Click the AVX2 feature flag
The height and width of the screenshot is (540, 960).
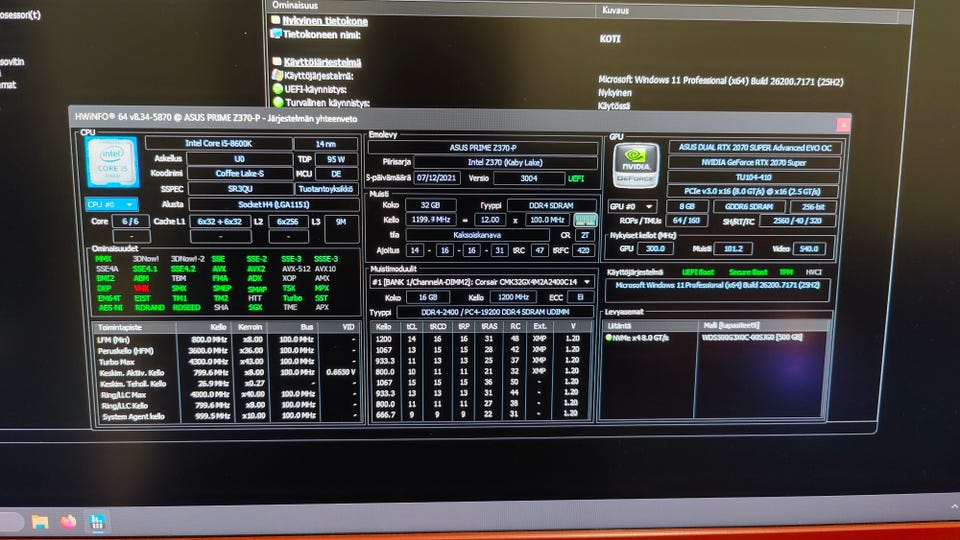pyautogui.click(x=255, y=269)
